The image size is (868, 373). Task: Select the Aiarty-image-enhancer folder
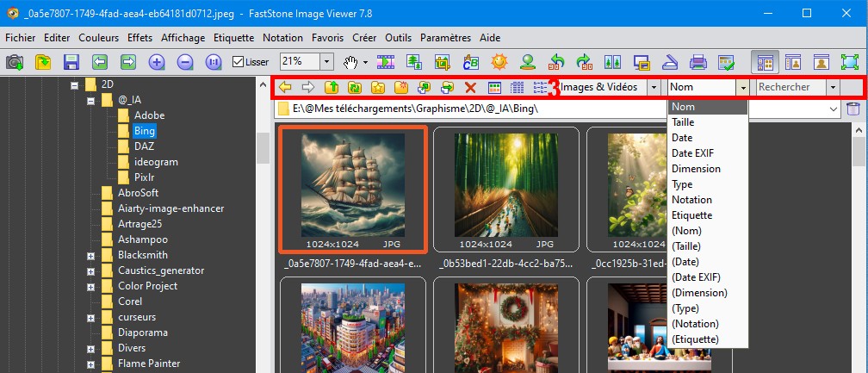tap(171, 208)
